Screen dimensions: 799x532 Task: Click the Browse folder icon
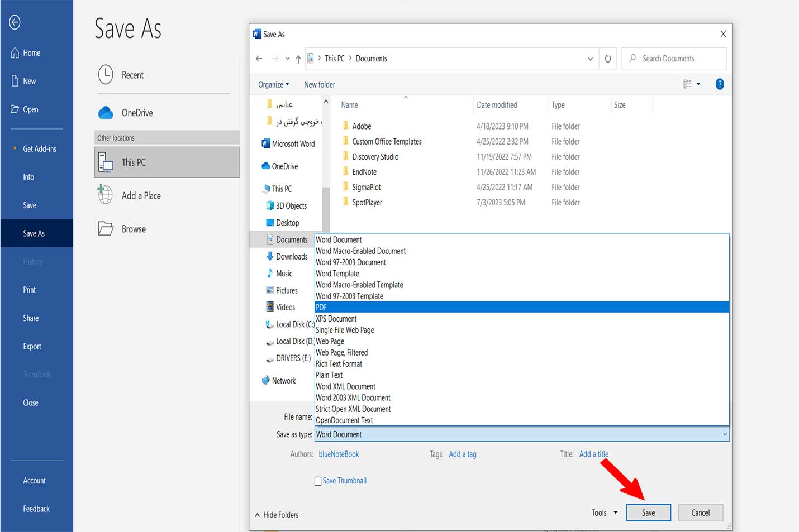(106, 229)
